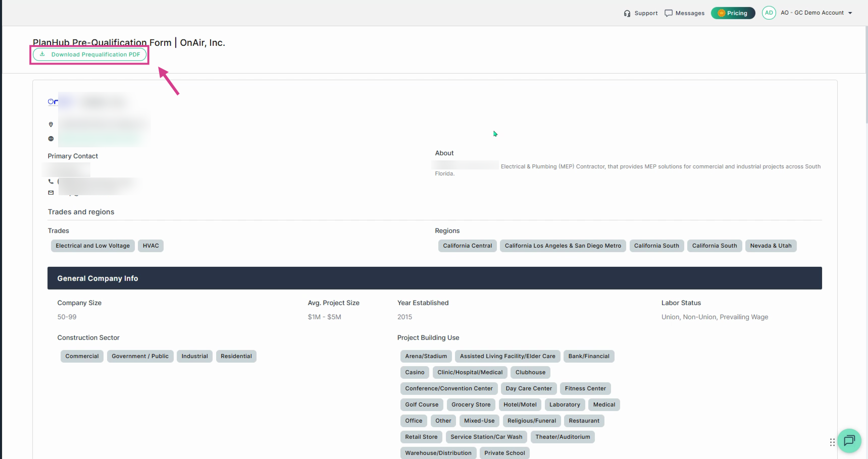
Task: Click the Laboratory tag
Action: [565, 405]
